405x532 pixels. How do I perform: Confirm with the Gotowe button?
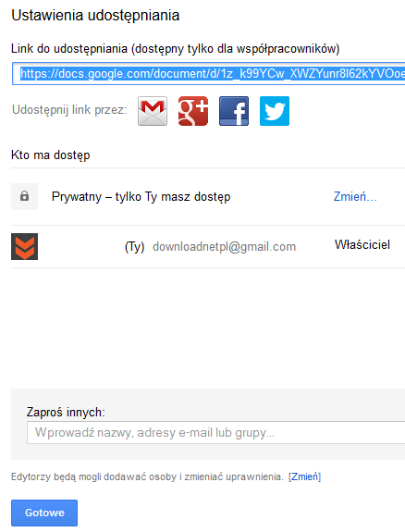click(x=44, y=513)
